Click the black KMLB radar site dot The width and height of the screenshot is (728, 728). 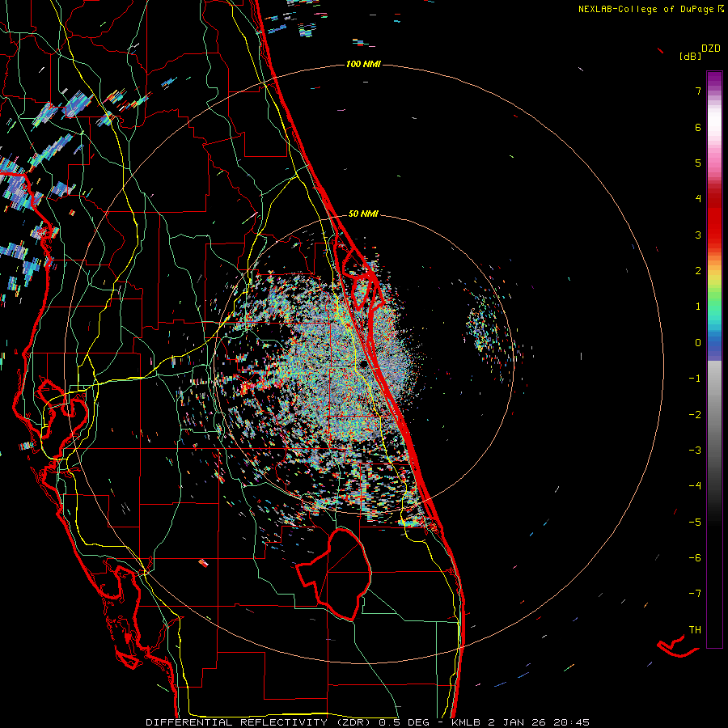click(x=363, y=365)
